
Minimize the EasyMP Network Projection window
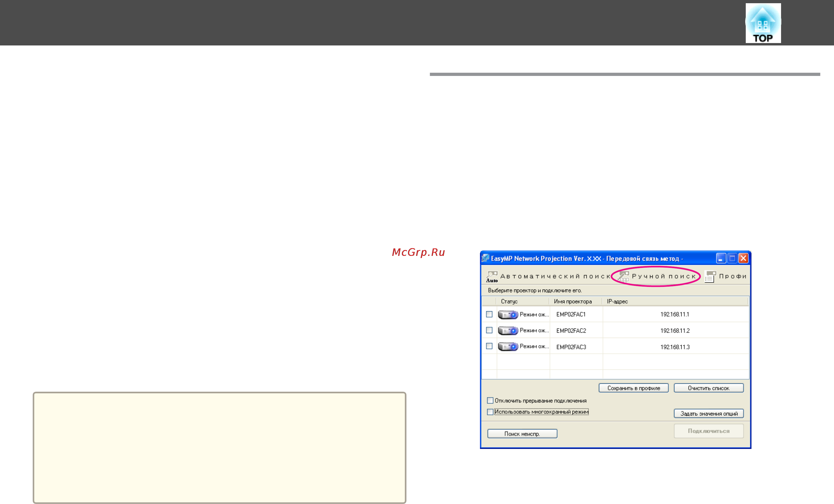click(721, 258)
